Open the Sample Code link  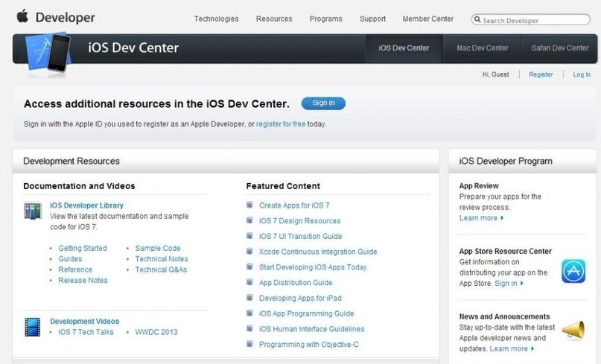(158, 249)
